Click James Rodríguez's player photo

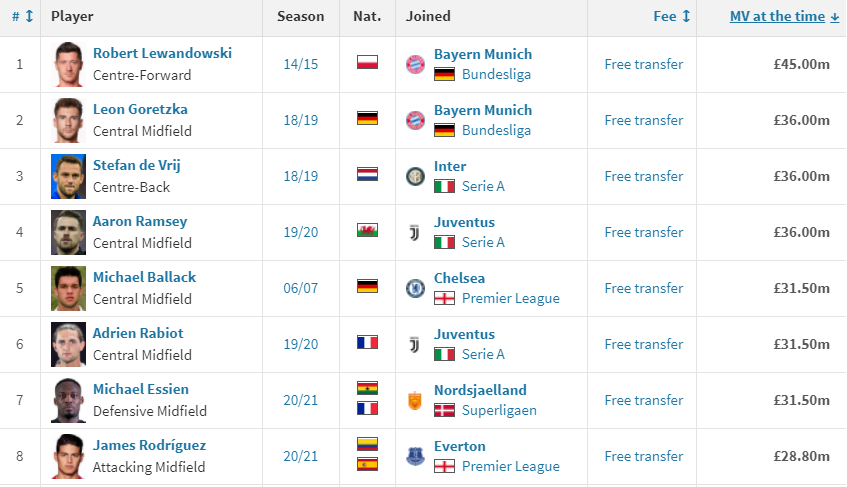(69, 456)
